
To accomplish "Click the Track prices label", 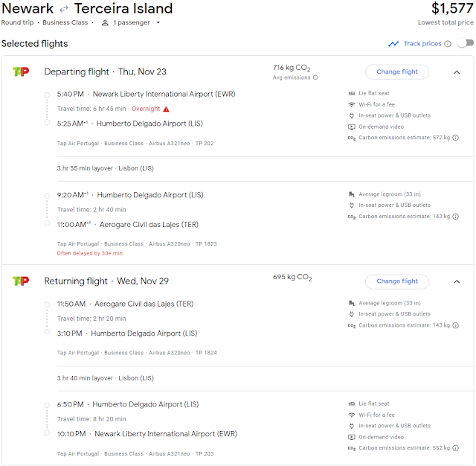I will click(x=422, y=44).
